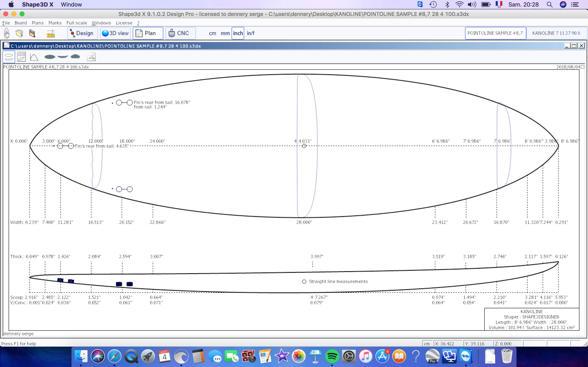
Task: Click the hand pointer tool icon
Action: pos(7,33)
